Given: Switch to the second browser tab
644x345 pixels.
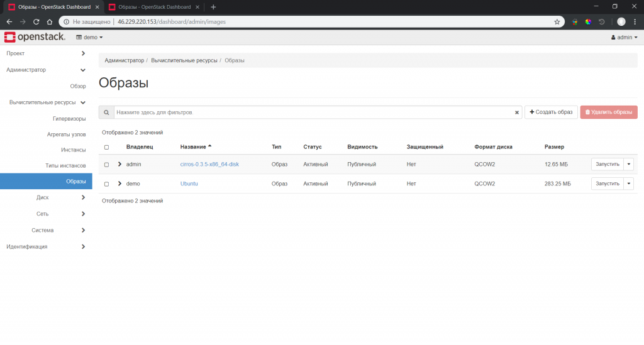Looking at the screenshot, I should (x=154, y=7).
